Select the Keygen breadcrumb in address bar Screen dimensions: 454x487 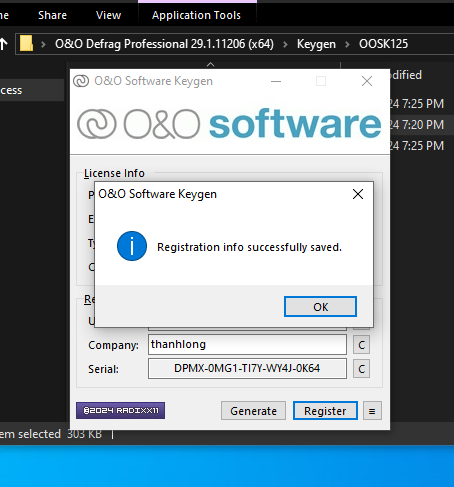pos(316,44)
